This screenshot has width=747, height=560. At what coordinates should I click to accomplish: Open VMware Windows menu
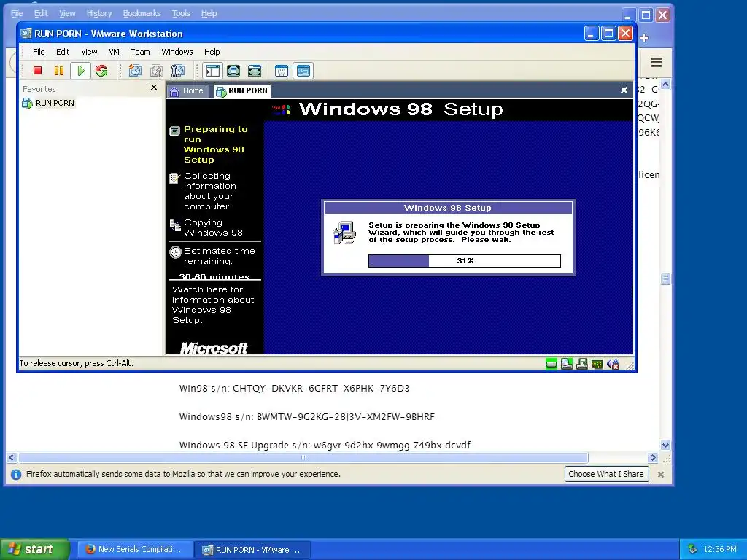pyautogui.click(x=177, y=52)
